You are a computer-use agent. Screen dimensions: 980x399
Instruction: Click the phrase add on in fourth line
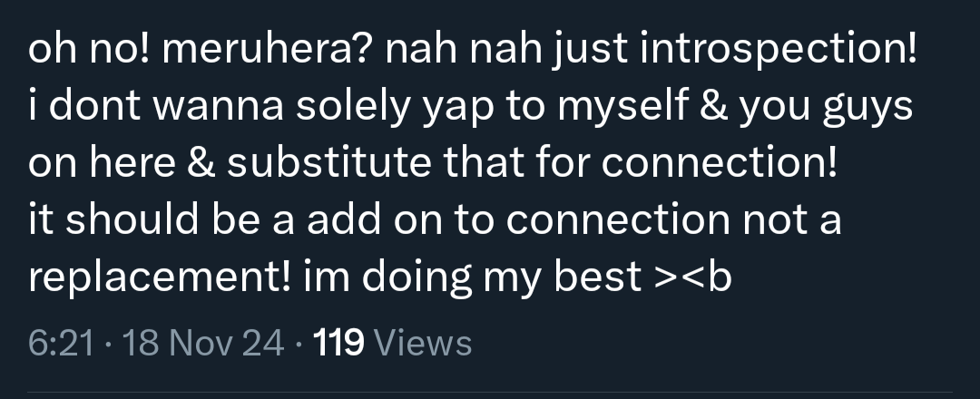[x=375, y=219]
